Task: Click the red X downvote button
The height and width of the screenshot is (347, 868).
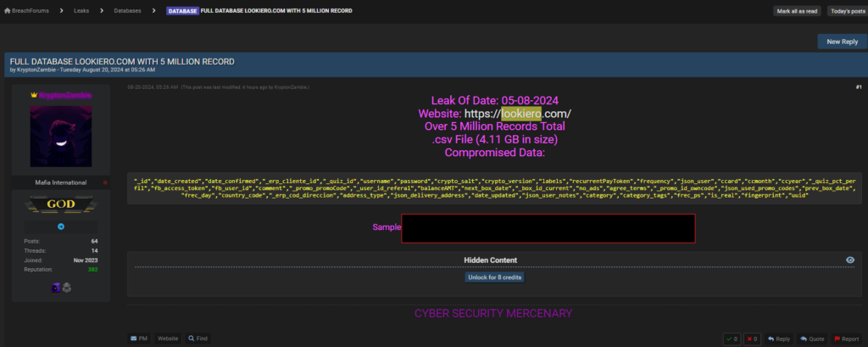Action: coord(751,339)
